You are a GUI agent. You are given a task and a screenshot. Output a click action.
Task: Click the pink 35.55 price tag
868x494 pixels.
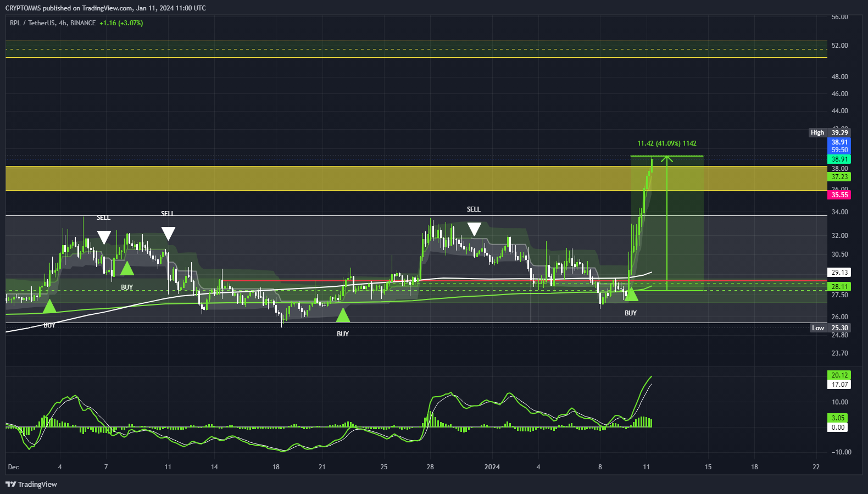pyautogui.click(x=839, y=195)
